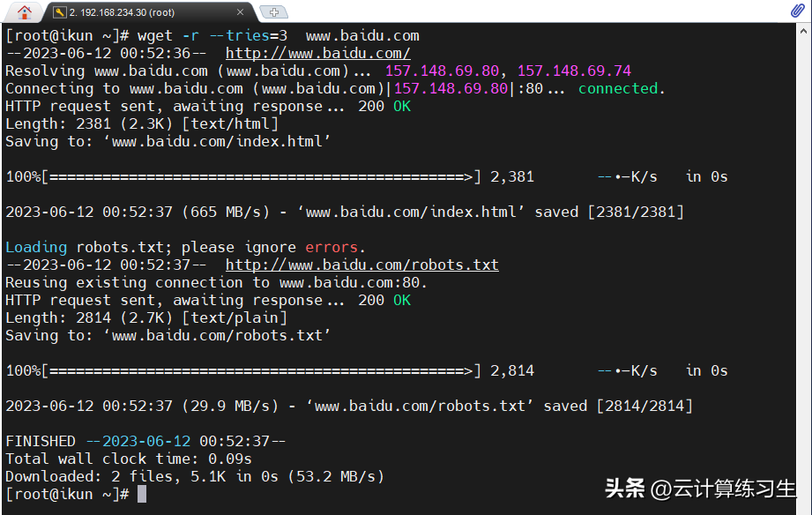Click the "Total wall clock time: 0.09s" line

pyautogui.click(x=129, y=459)
